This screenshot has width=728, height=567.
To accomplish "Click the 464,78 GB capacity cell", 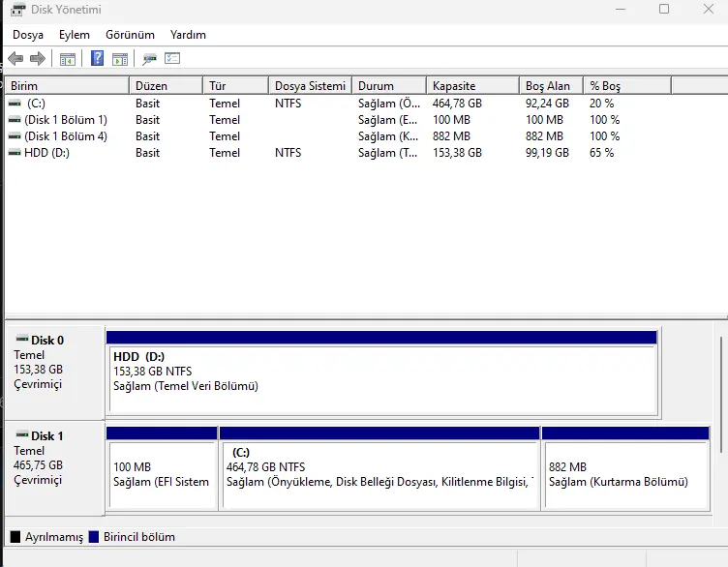I will (457, 103).
